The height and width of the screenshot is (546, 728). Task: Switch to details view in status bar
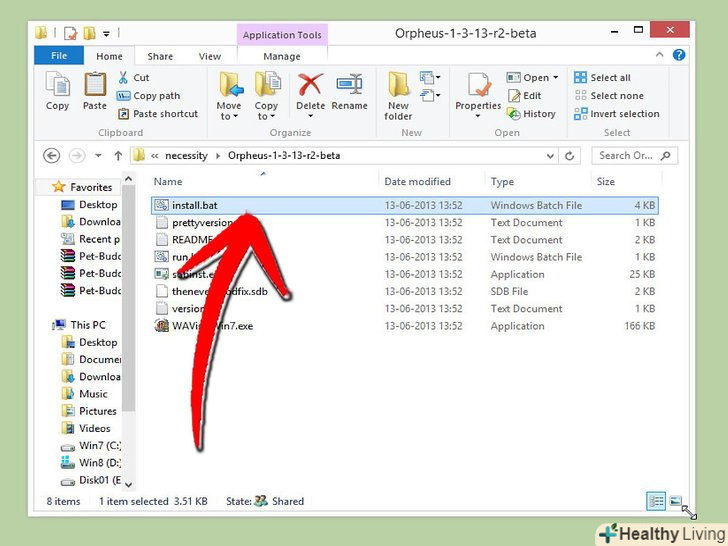pyautogui.click(x=656, y=501)
